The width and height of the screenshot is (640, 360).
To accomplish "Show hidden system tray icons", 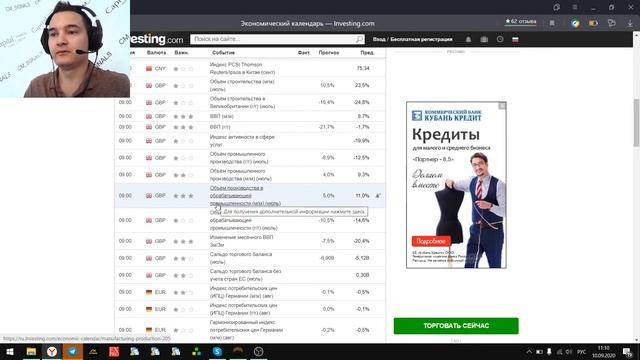I will (529, 352).
